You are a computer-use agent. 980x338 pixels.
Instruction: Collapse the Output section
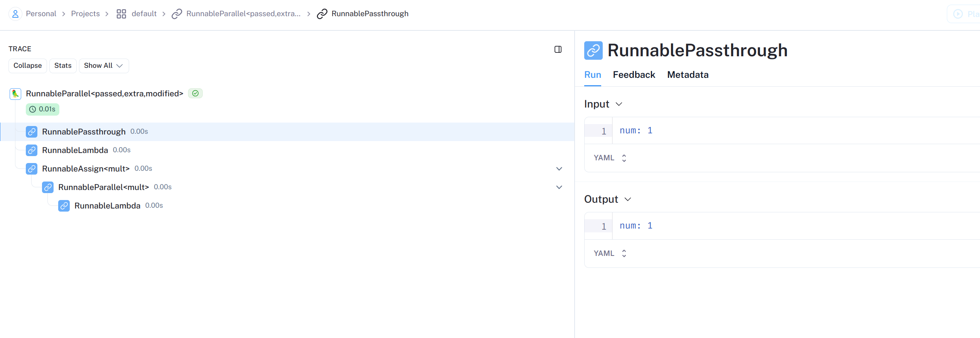pos(628,199)
